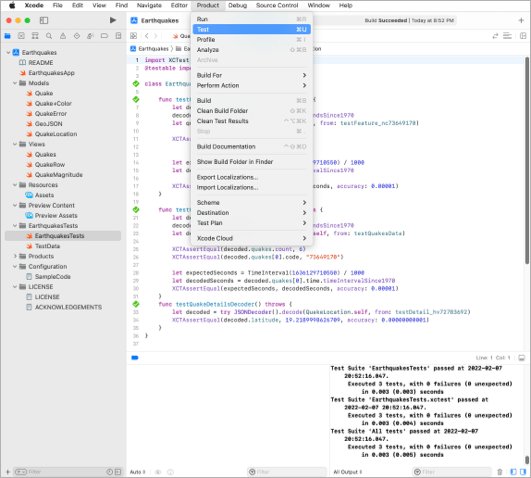Click the add file plus icon in navigator
This screenshot has width=531, height=478.
[7, 472]
